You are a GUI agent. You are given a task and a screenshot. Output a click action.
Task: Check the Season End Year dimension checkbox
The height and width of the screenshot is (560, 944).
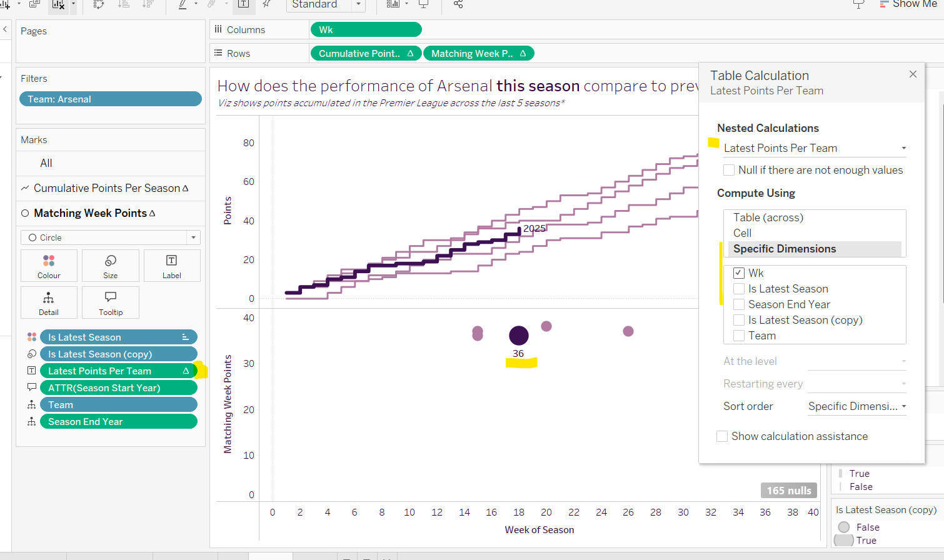tap(739, 304)
